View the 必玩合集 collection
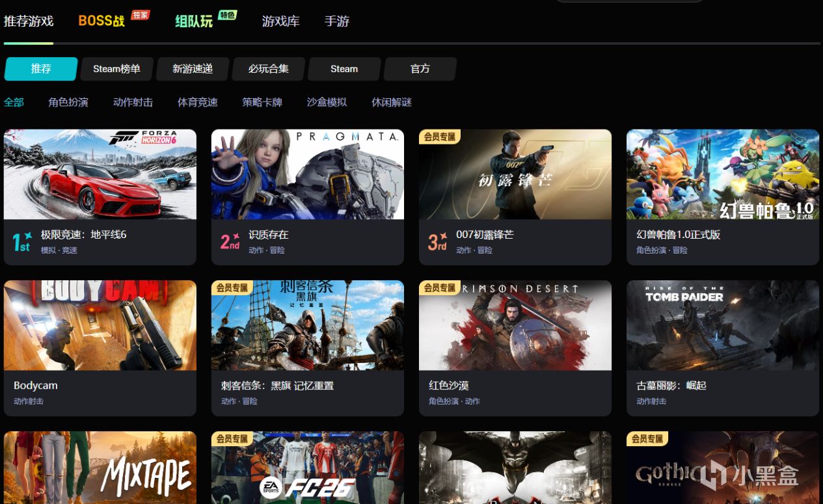This screenshot has height=504, width=823. 269,69
